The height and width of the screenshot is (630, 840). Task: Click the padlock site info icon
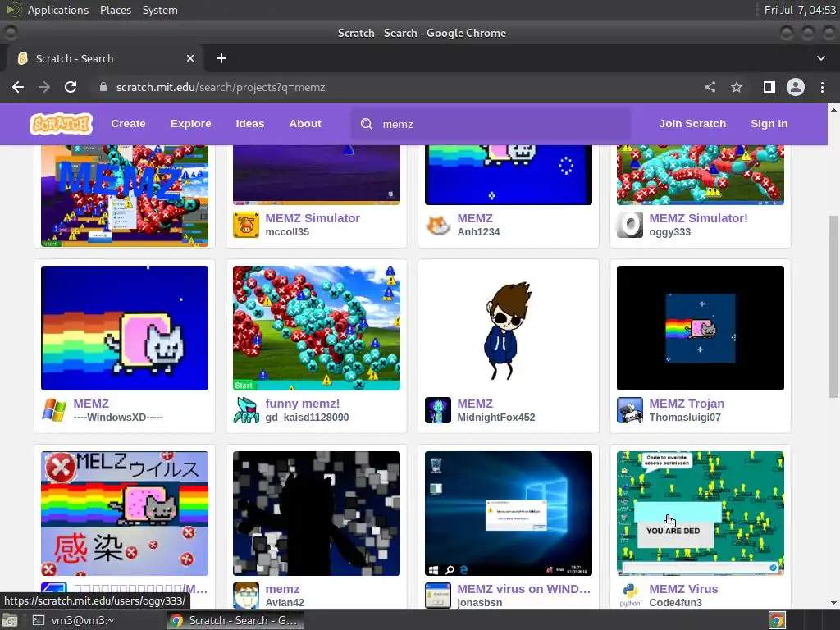point(103,87)
